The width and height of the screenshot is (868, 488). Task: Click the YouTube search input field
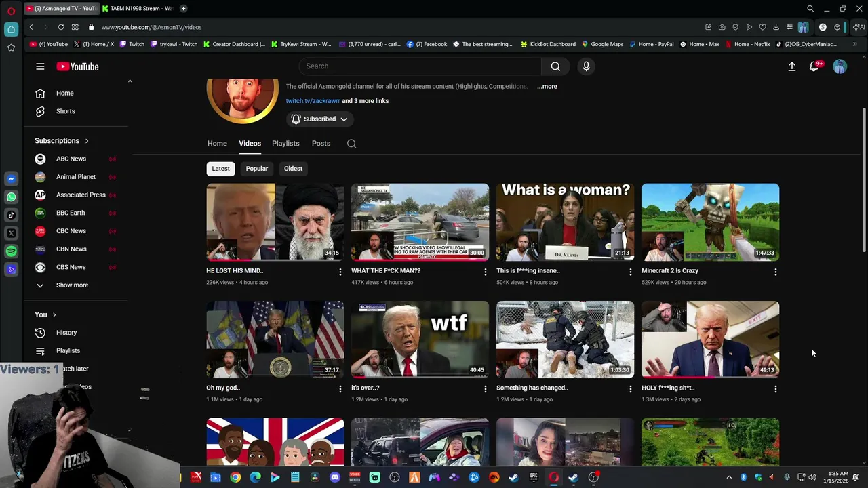click(420, 66)
